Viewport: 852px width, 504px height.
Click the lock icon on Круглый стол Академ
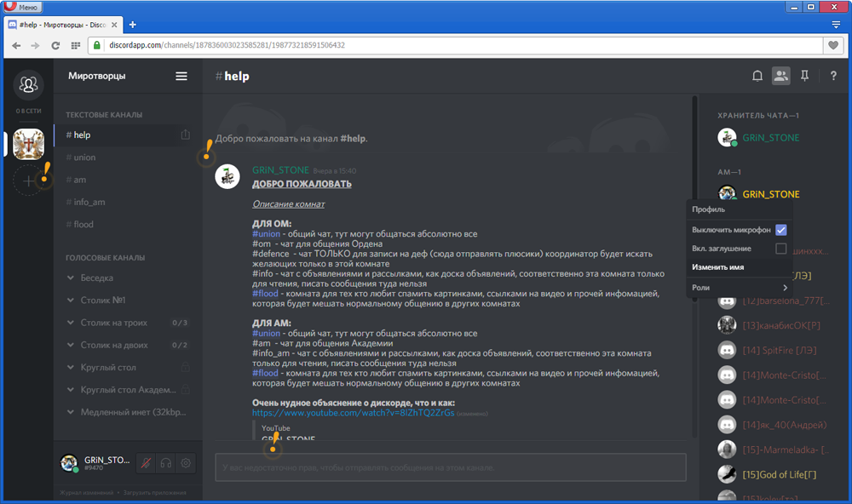click(x=185, y=389)
